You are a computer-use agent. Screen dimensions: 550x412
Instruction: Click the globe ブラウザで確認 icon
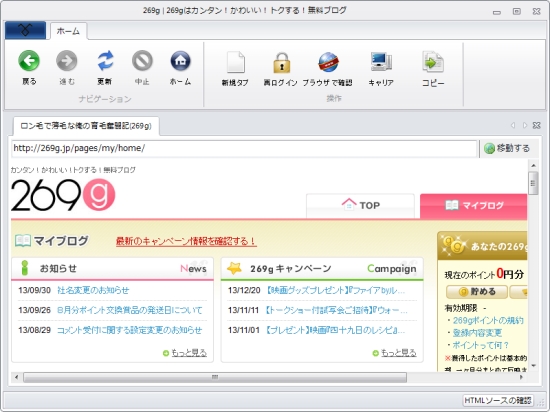click(328, 62)
